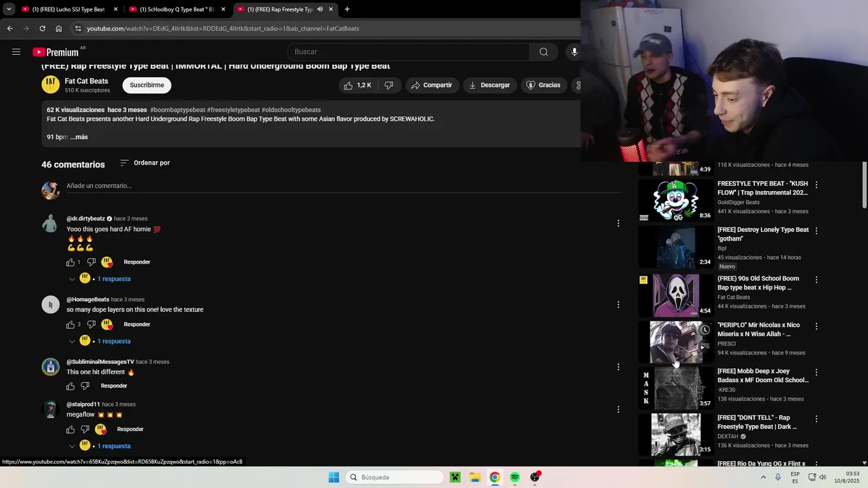The image size is (868, 488).
Task: Open Spotify from the taskbar
Action: 515,477
